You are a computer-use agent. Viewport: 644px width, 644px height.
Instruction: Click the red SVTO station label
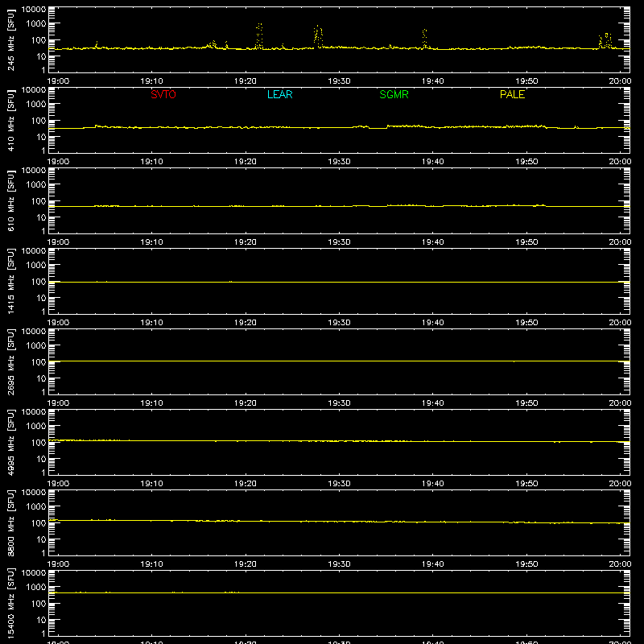click(x=163, y=94)
